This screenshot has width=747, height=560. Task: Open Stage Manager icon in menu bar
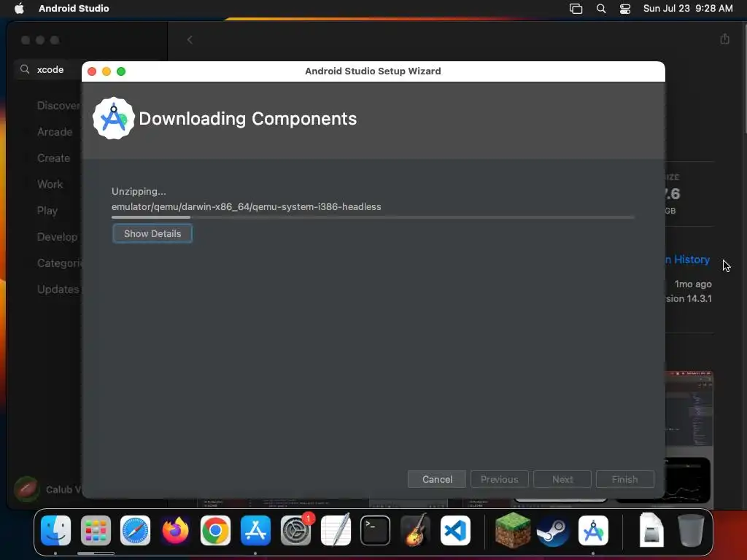tap(576, 8)
